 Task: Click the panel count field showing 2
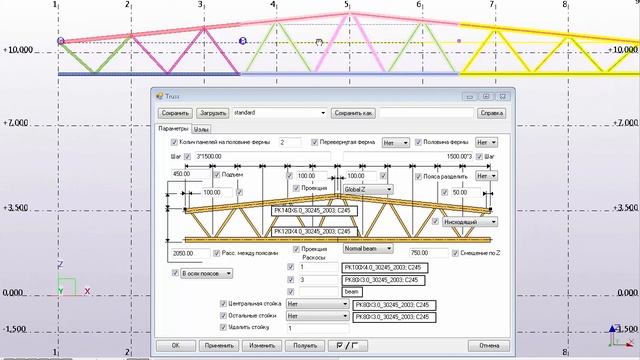tap(290, 142)
